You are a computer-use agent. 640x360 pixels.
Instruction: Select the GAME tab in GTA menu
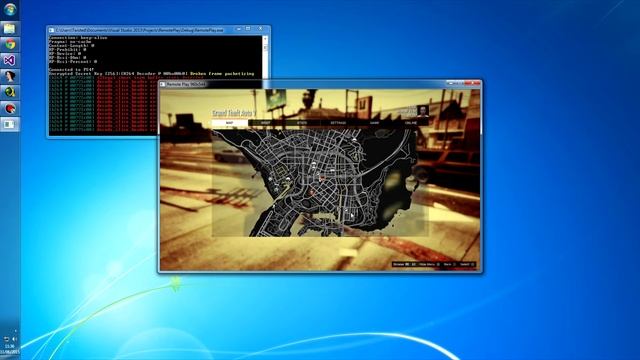[374, 122]
